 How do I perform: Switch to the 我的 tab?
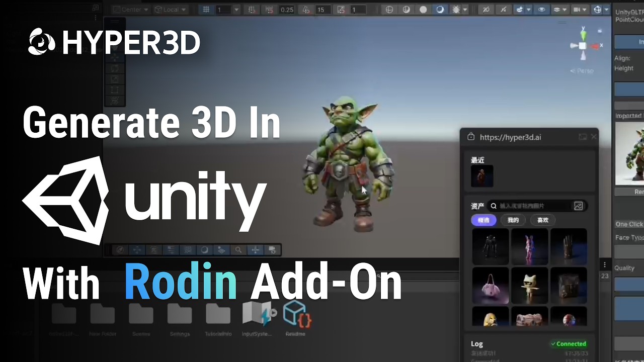pyautogui.click(x=513, y=220)
